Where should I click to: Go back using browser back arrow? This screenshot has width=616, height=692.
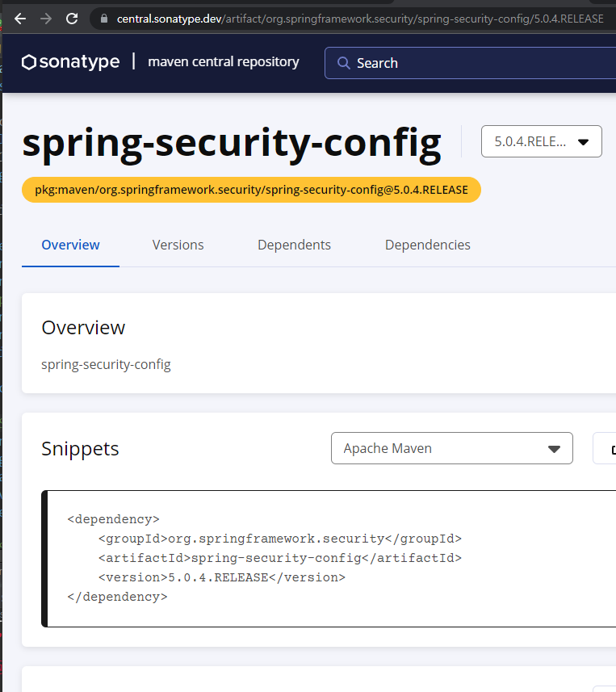coord(20,19)
